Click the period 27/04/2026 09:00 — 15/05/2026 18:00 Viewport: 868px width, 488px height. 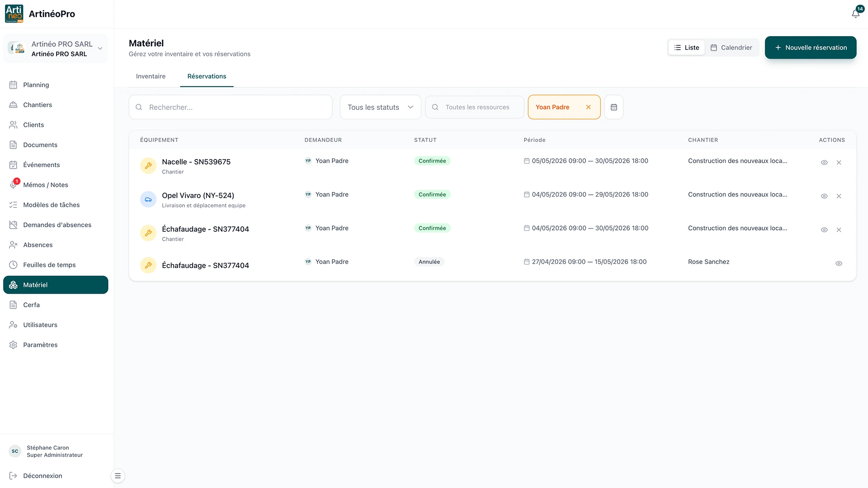(589, 262)
